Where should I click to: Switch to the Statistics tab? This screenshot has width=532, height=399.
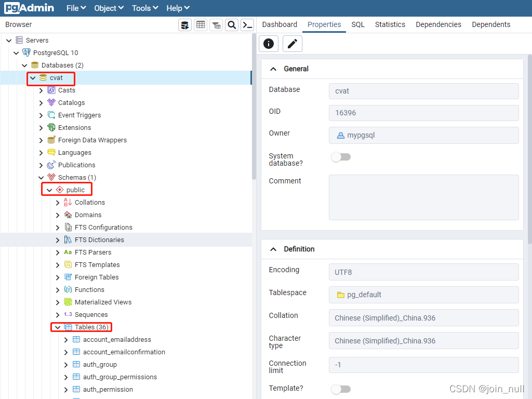390,24
